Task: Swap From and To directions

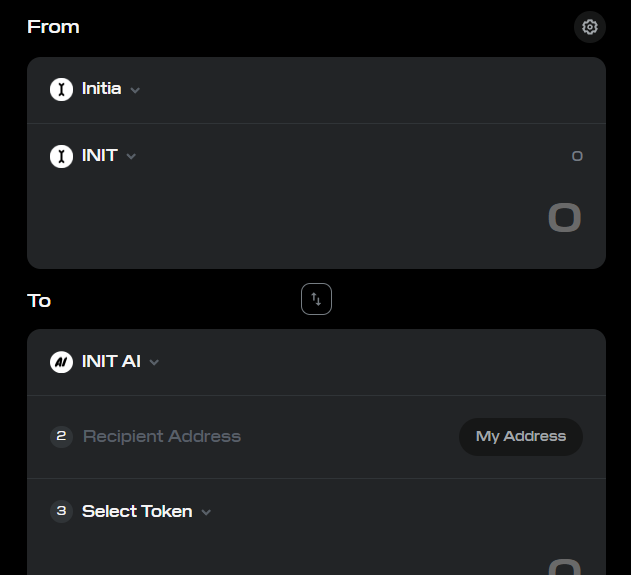Action: coord(316,299)
